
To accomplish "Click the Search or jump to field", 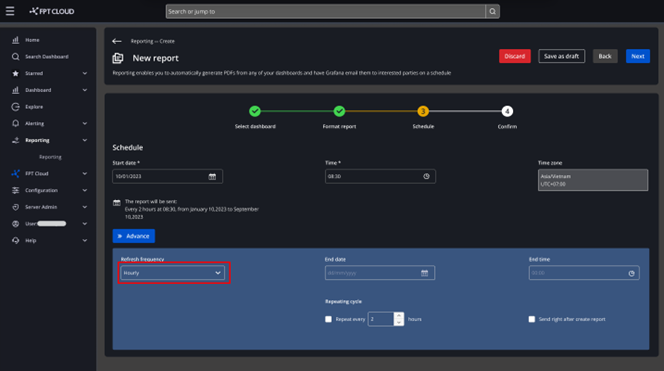I will pyautogui.click(x=326, y=11).
